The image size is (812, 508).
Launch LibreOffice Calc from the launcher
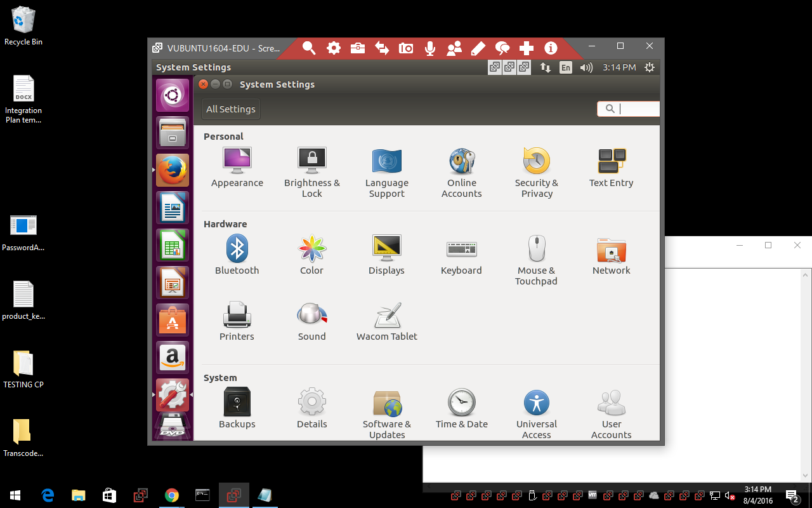pyautogui.click(x=173, y=245)
